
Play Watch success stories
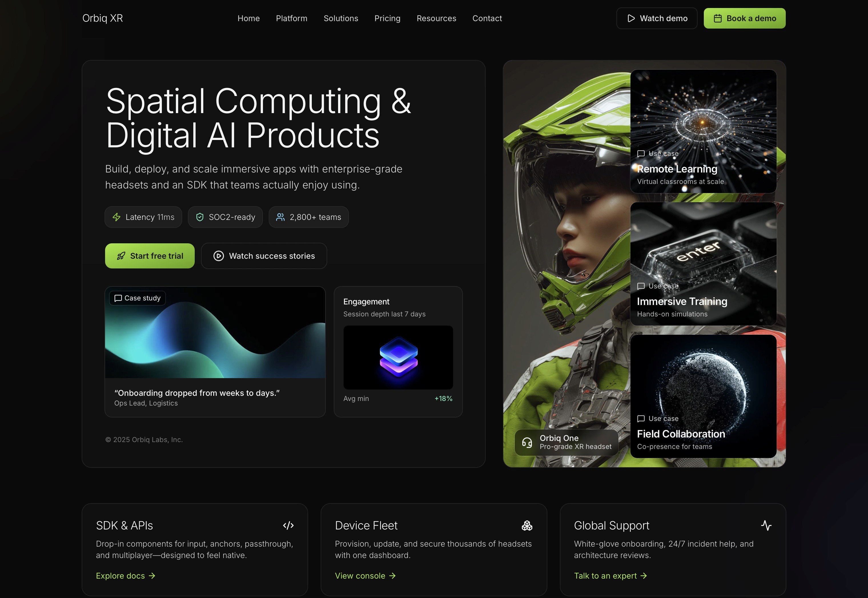pos(264,256)
